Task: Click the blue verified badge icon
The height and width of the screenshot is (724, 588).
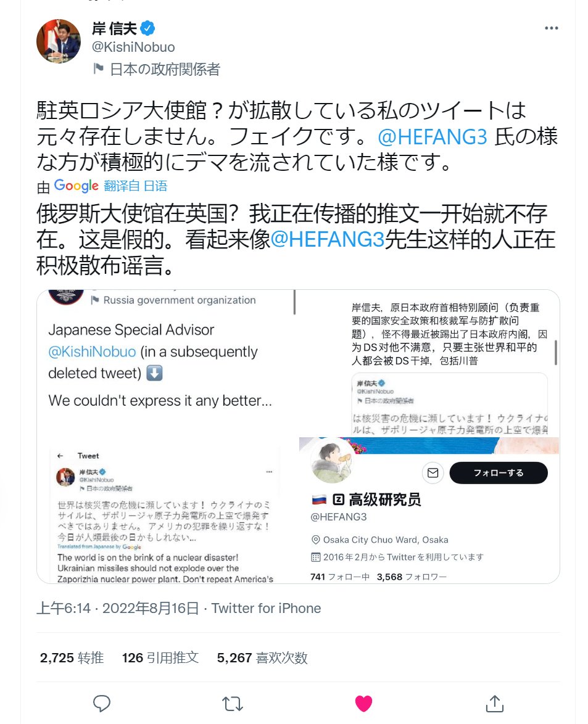Action: (x=147, y=28)
